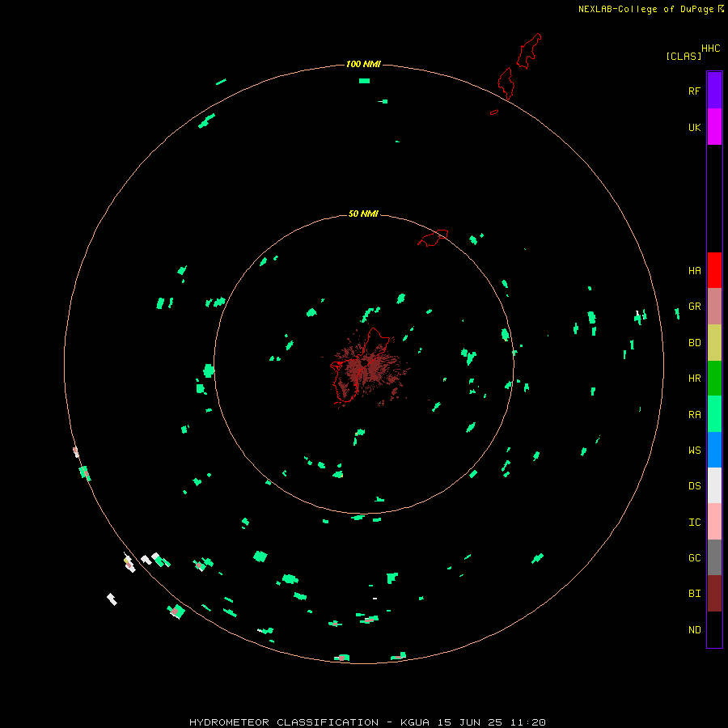
Task: Click the [CLAS] legend header
Action: [684, 56]
